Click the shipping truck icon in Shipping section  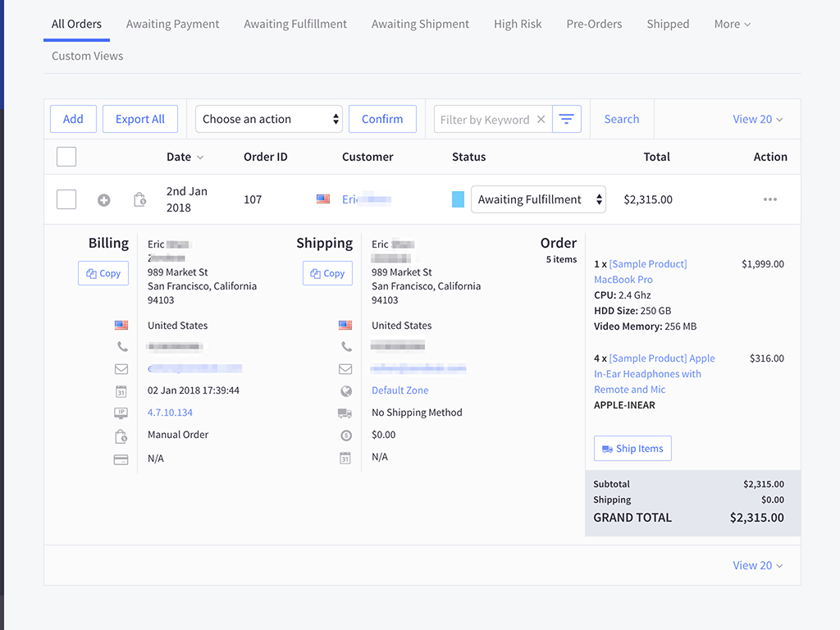pos(345,413)
